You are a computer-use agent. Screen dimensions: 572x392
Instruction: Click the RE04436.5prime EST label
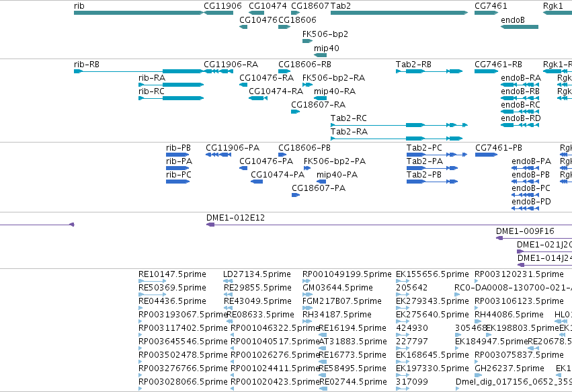[x=172, y=301]
